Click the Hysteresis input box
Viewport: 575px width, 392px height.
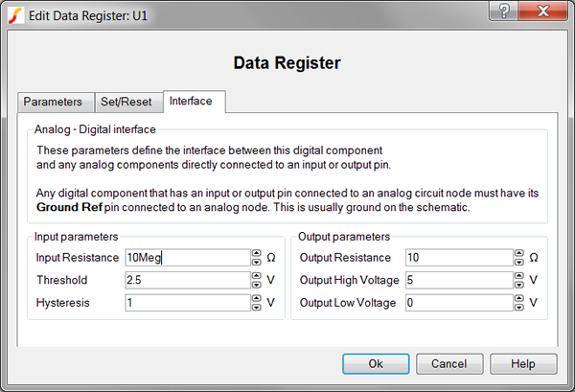point(186,303)
